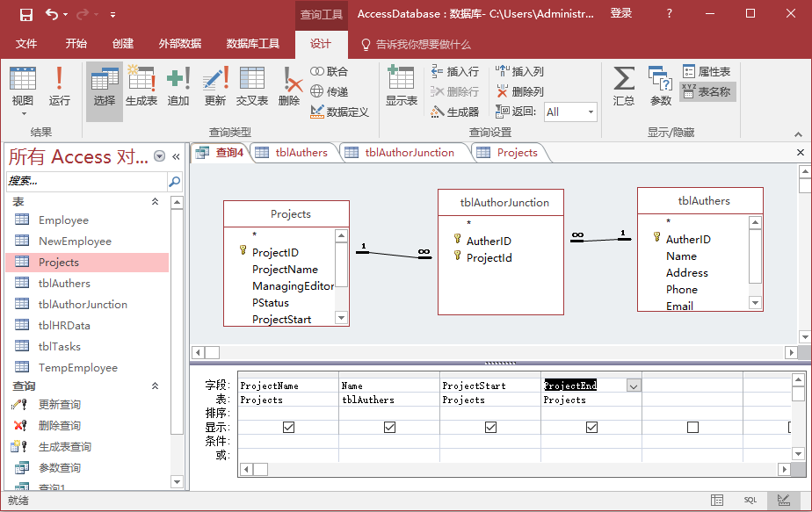Click Insert Rows (插入行)

(454, 71)
